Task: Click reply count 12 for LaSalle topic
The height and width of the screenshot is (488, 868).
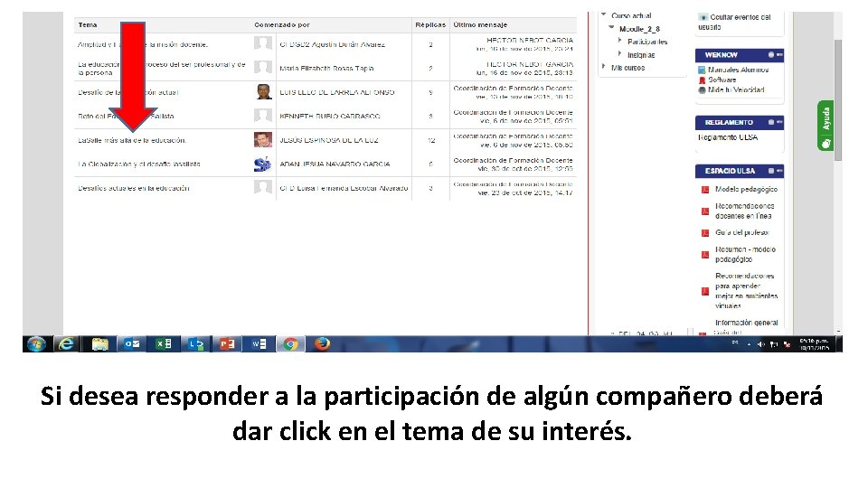Action: point(431,141)
